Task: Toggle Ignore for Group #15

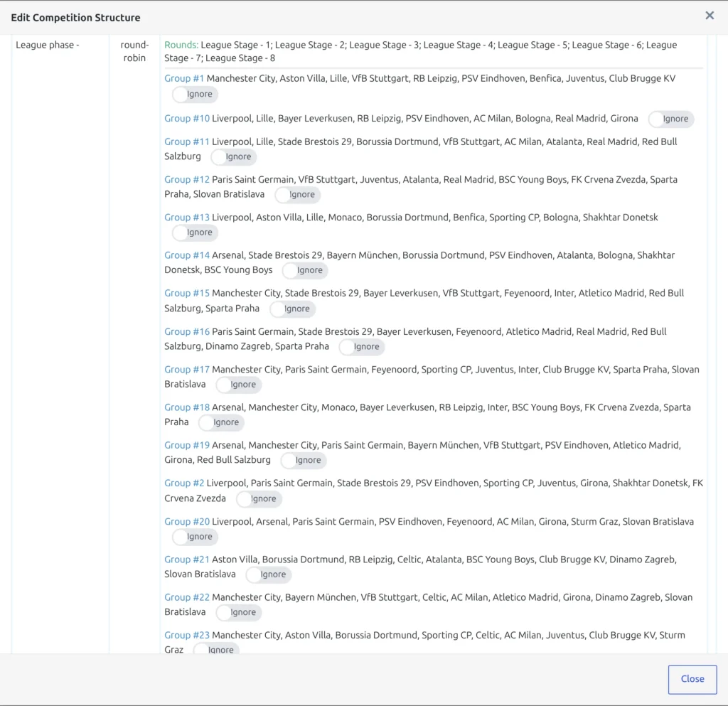Action: 292,309
